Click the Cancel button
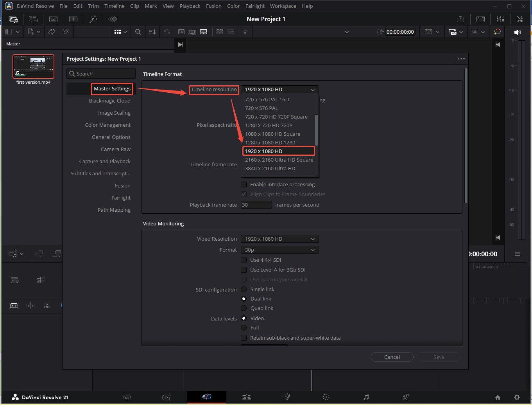This screenshot has width=532, height=405. (x=392, y=357)
